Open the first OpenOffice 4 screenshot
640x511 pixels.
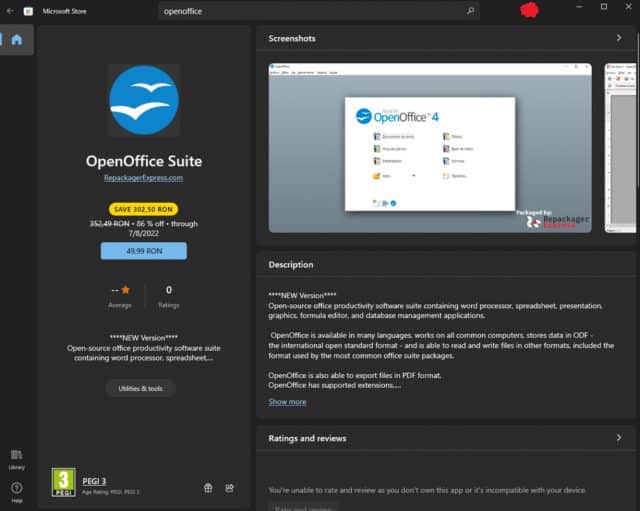click(430, 148)
